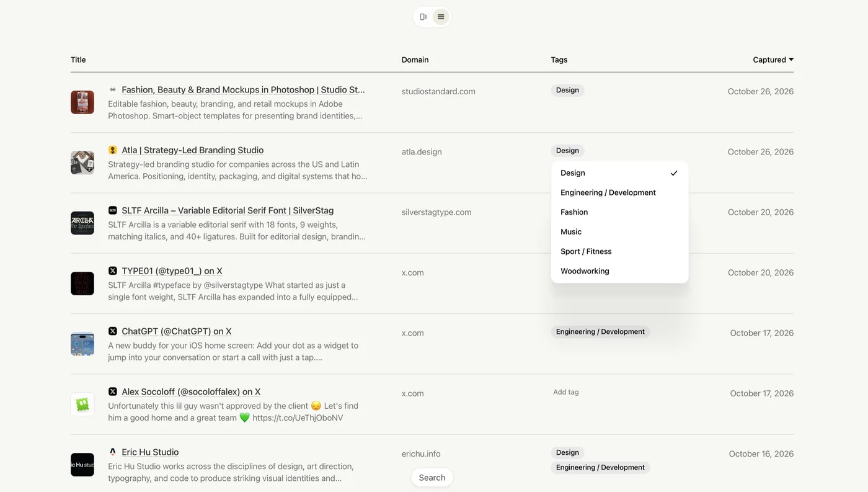Click Engineering / Development tag on ChatGPT row
The height and width of the screenshot is (492, 868).
pyautogui.click(x=600, y=332)
